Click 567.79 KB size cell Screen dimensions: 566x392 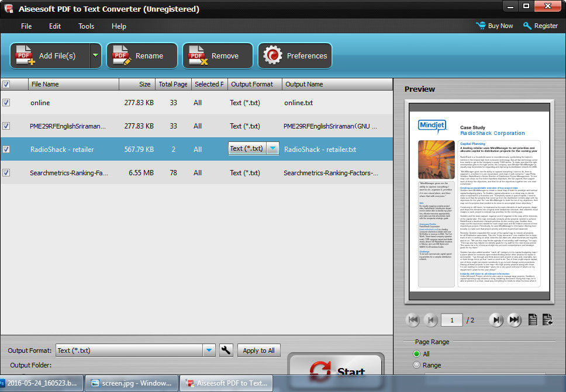point(139,150)
